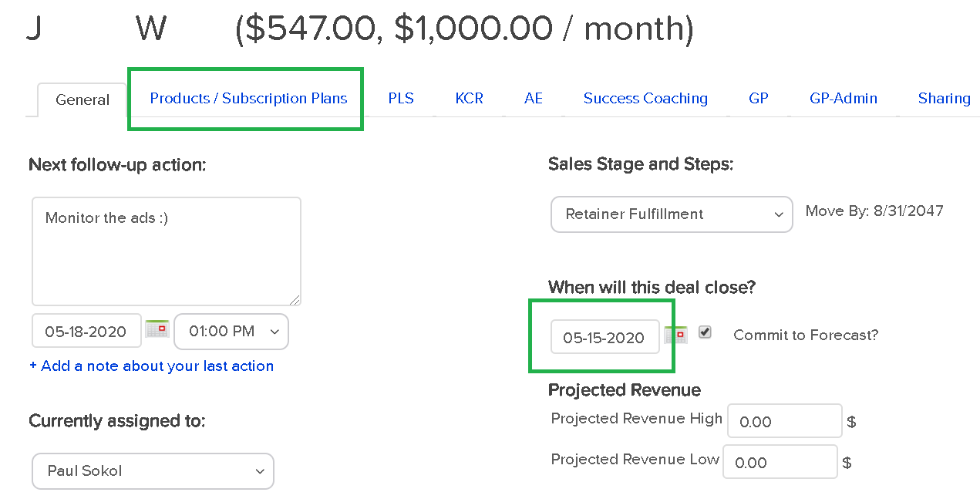Image resolution: width=980 pixels, height=499 pixels.
Task: Switch to Products / Subscription Plans tab
Action: [x=248, y=99]
